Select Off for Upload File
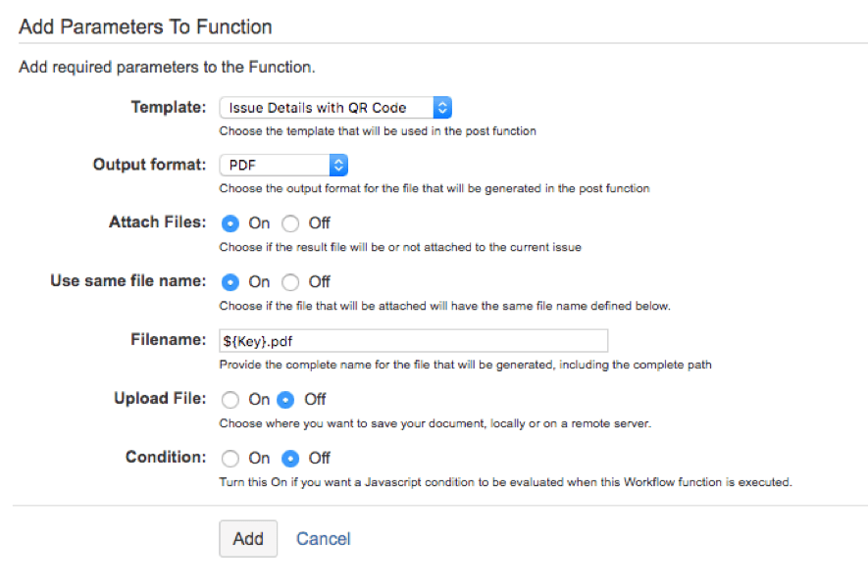868x588 pixels. pos(284,400)
